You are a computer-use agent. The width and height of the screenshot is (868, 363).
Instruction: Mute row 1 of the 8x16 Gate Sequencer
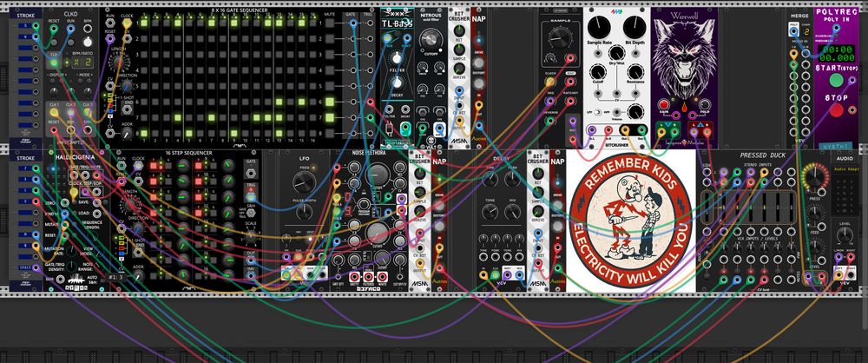(330, 23)
